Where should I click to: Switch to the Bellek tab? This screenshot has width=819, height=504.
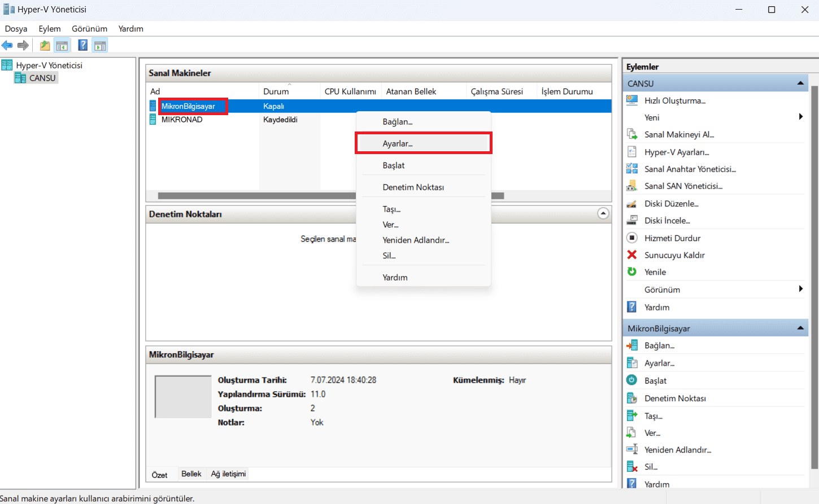[x=191, y=474]
